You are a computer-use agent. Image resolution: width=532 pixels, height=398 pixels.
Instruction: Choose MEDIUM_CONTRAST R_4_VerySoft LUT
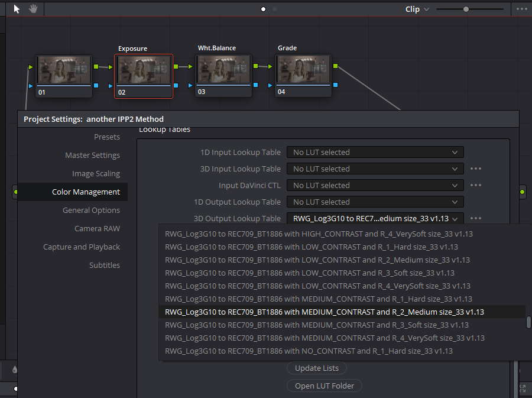pyautogui.click(x=342, y=338)
